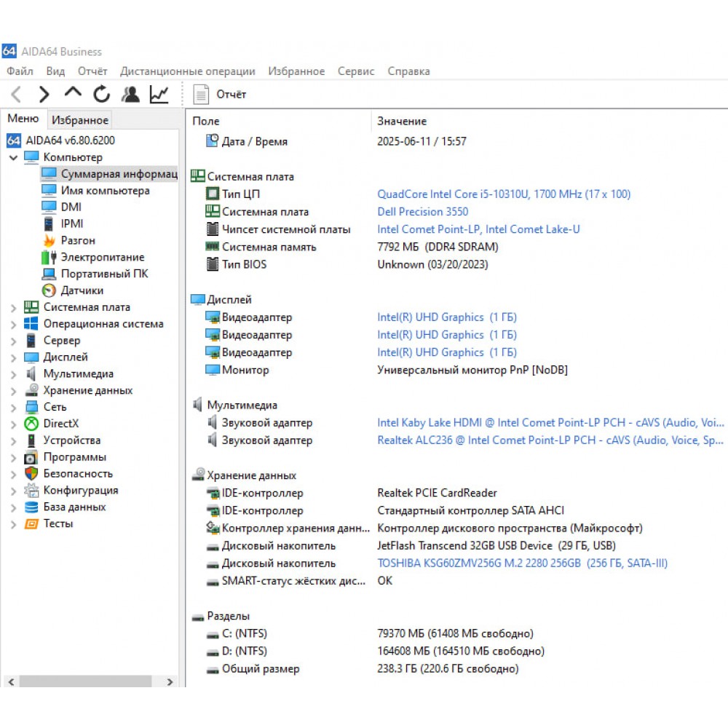Screen dimensions: 728x728
Task: Click the Отчёт report button
Action: 219,94
